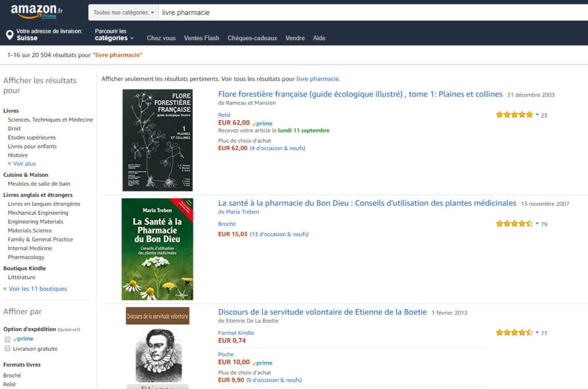Expand Parcourir les catégories menu
The height and width of the screenshot is (389, 588).
[x=114, y=34]
